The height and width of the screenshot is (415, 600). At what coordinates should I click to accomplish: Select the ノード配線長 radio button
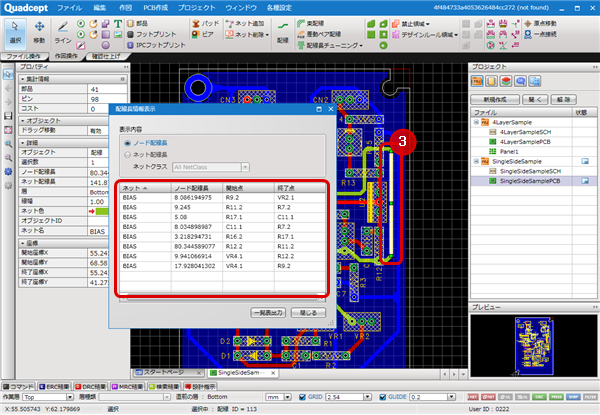(x=127, y=143)
